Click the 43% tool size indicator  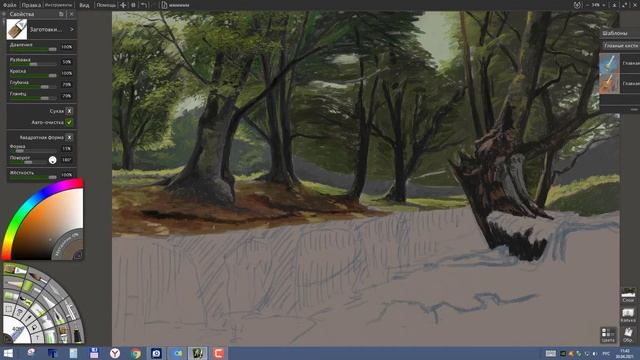16,329
